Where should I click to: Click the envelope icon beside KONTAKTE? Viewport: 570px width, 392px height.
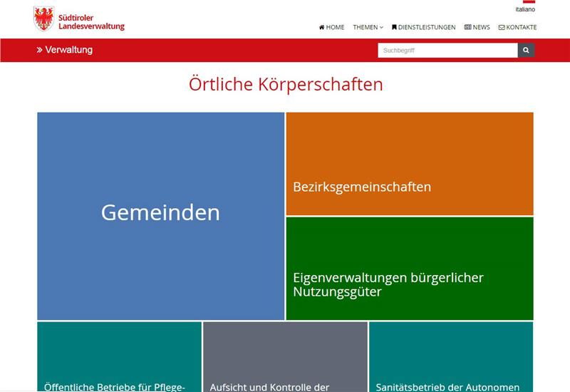pyautogui.click(x=502, y=27)
